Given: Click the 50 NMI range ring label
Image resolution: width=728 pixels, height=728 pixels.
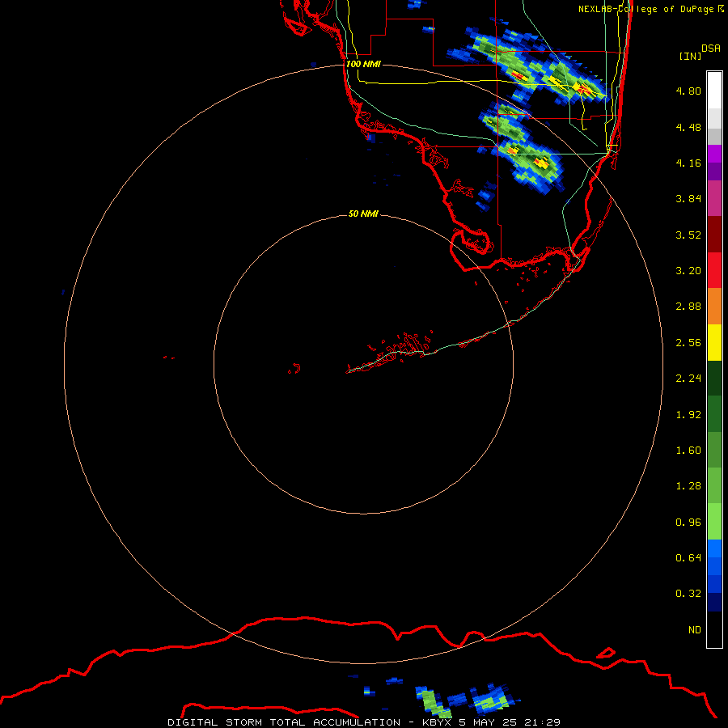Looking at the screenshot, I should pos(363,214).
